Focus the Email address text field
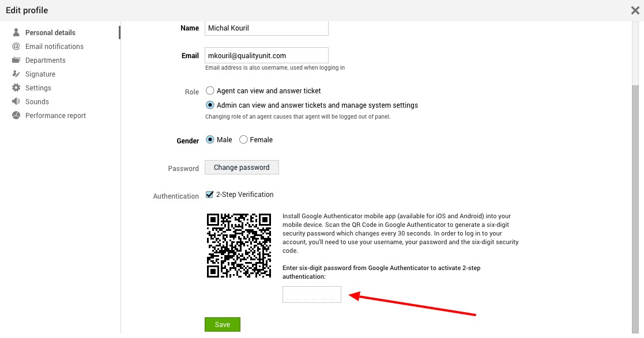 266,56
